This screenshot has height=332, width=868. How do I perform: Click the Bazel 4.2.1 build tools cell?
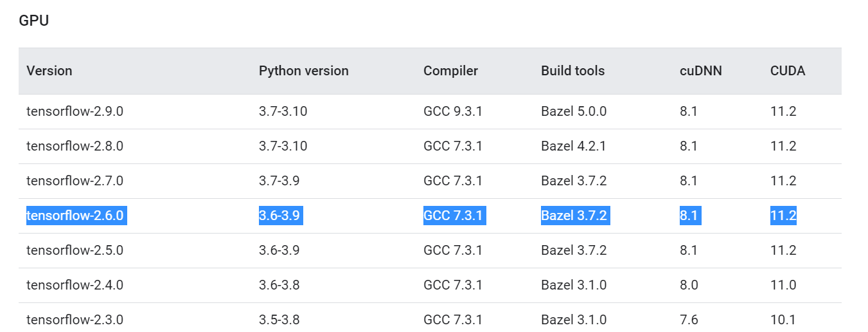click(573, 146)
